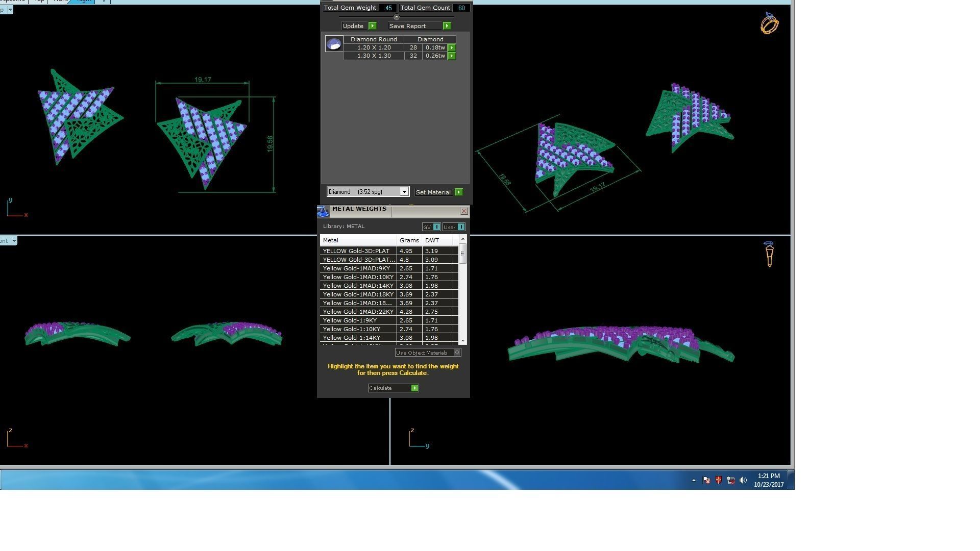Click the metal list scrollbar thumb
980x551 pixels.
coord(463,254)
